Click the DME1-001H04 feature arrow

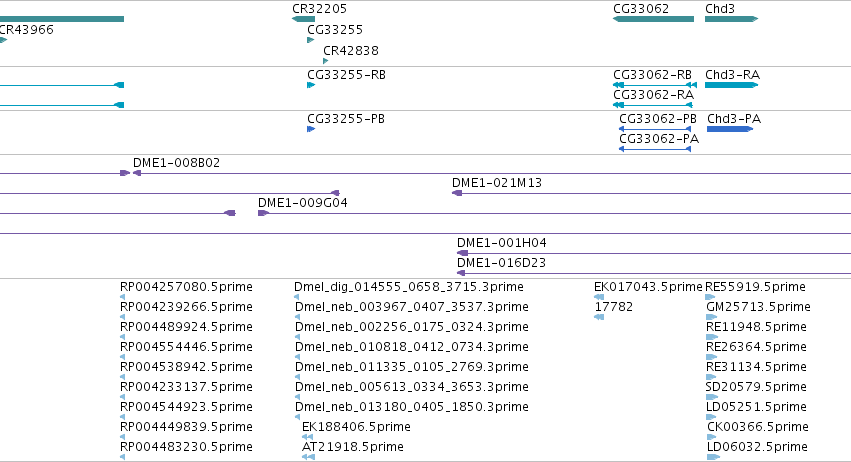(462, 253)
